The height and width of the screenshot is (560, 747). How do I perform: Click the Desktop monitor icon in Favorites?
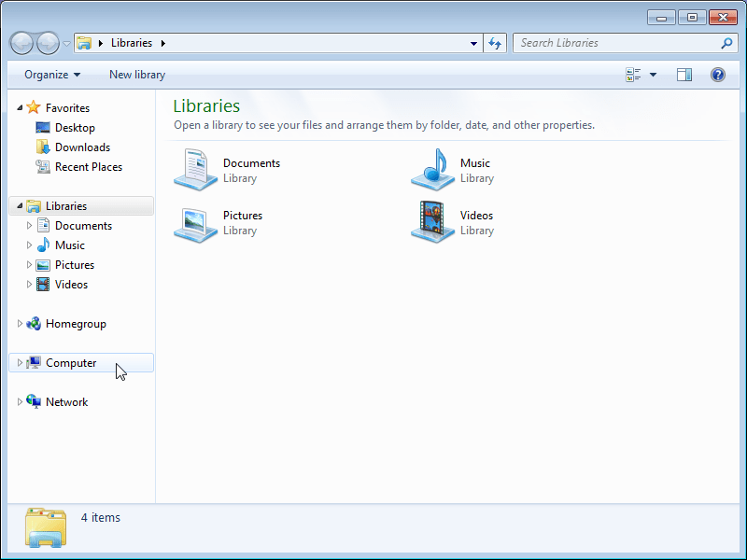[x=43, y=128]
